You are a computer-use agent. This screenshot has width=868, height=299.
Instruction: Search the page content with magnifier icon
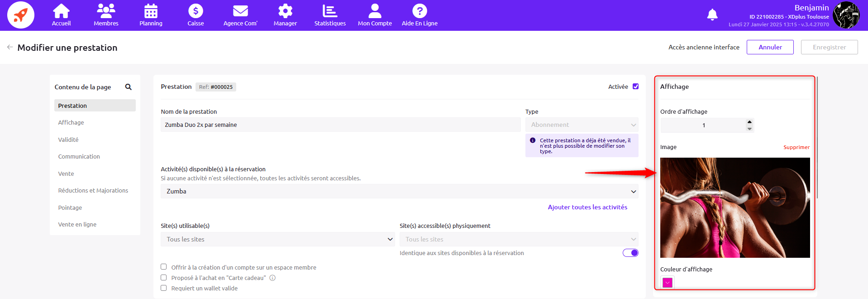coord(129,87)
